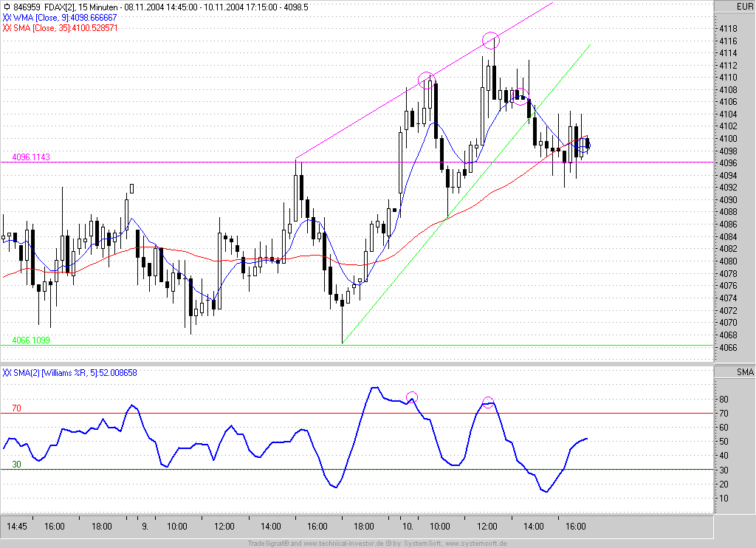
Task: Click 4110 on the price scale
Action: click(x=728, y=78)
